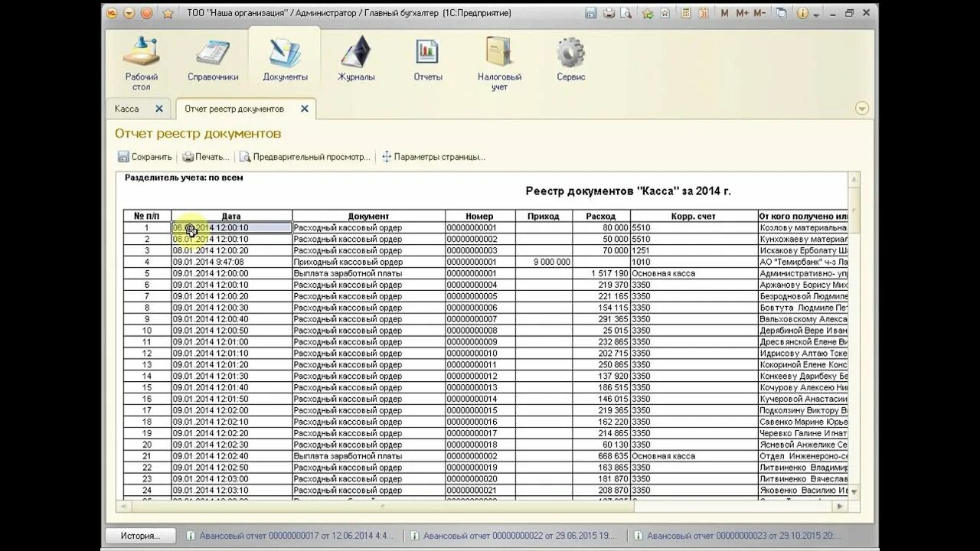Click the Номер column header
The width and height of the screenshot is (980, 551).
480,217
